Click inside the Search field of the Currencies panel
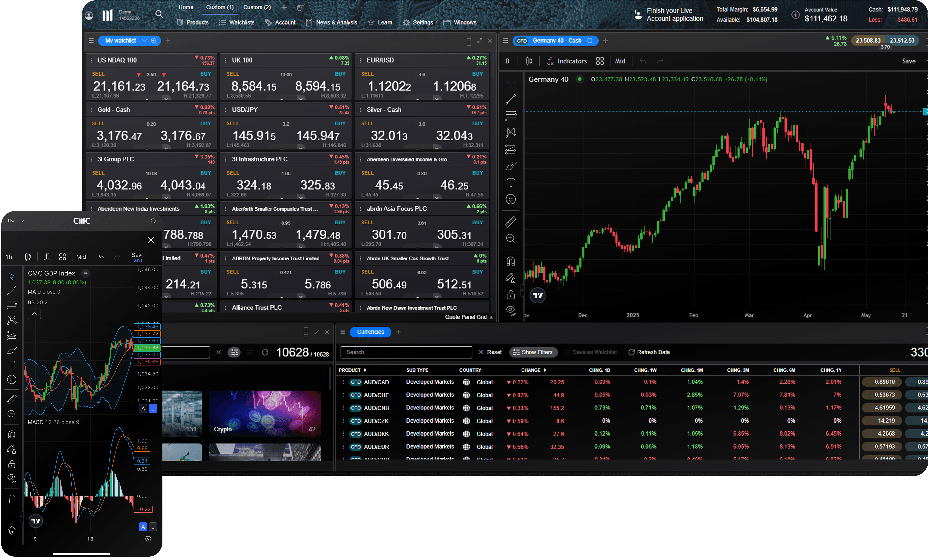This screenshot has height=560, width=928. click(x=406, y=352)
